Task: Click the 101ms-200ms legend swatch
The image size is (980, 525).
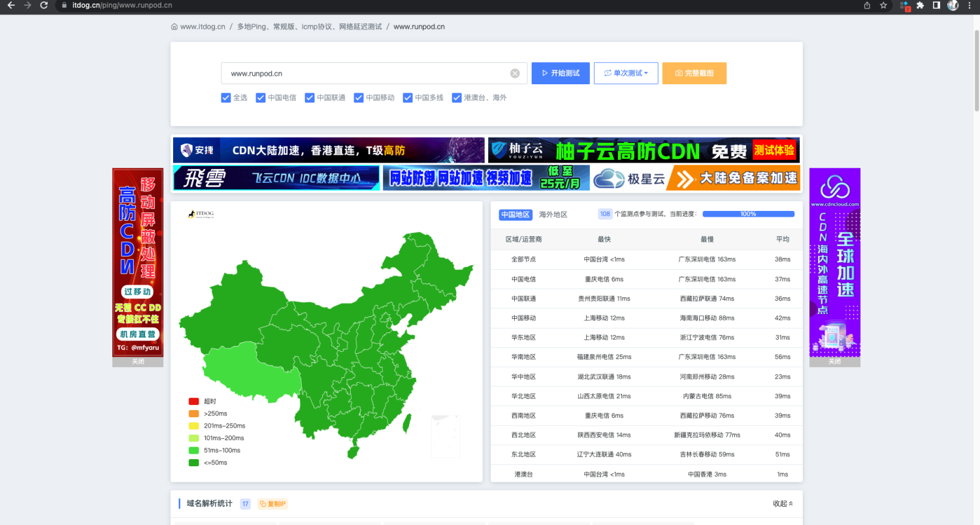Action: pyautogui.click(x=193, y=438)
